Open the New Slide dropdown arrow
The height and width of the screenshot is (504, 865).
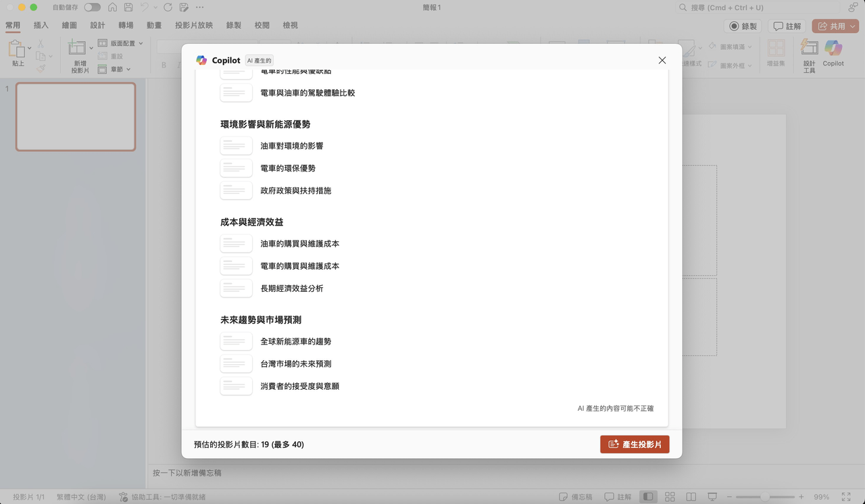(x=91, y=48)
